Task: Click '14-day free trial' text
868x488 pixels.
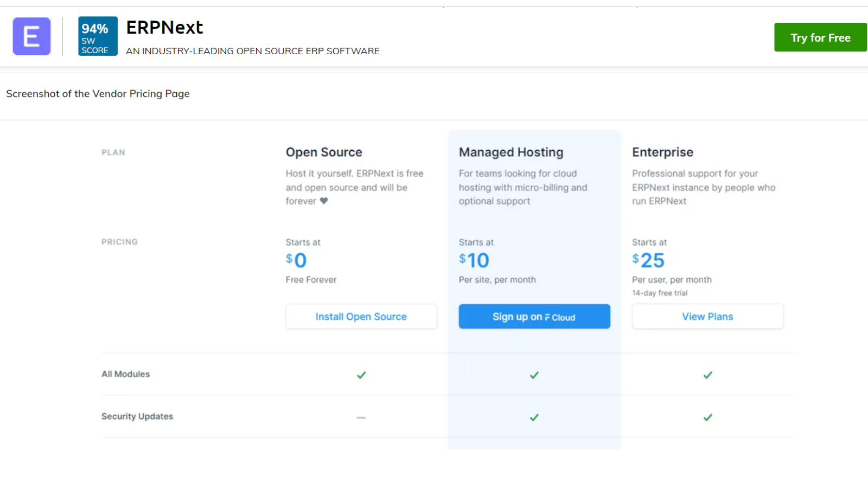Action: click(x=660, y=293)
